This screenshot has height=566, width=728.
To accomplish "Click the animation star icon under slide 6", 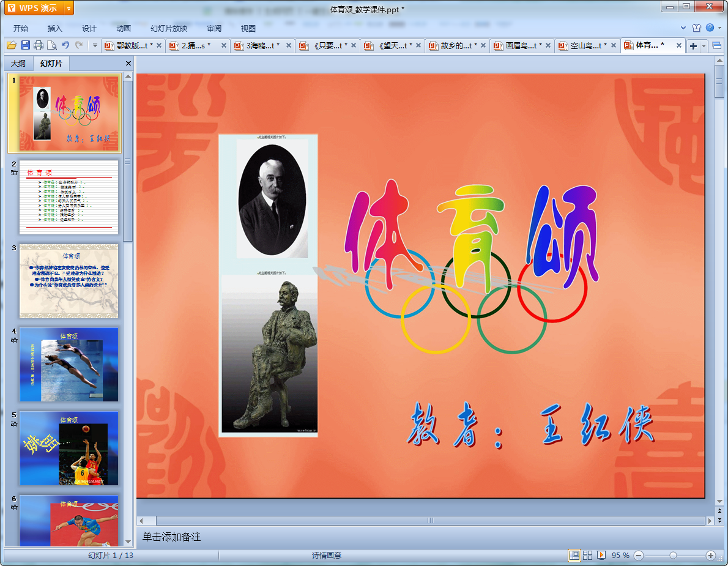I will 14,507.
